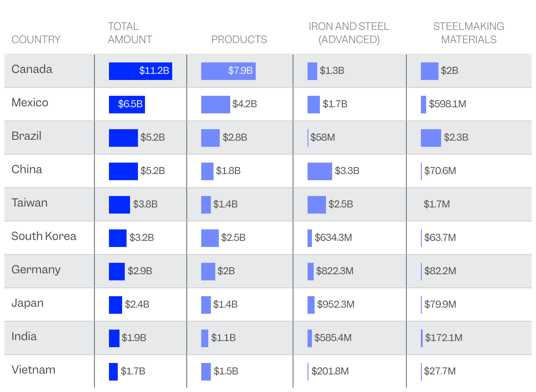Click the $598.1M value in Mexico's row
Viewport: 536px width, 392px height.
(447, 104)
